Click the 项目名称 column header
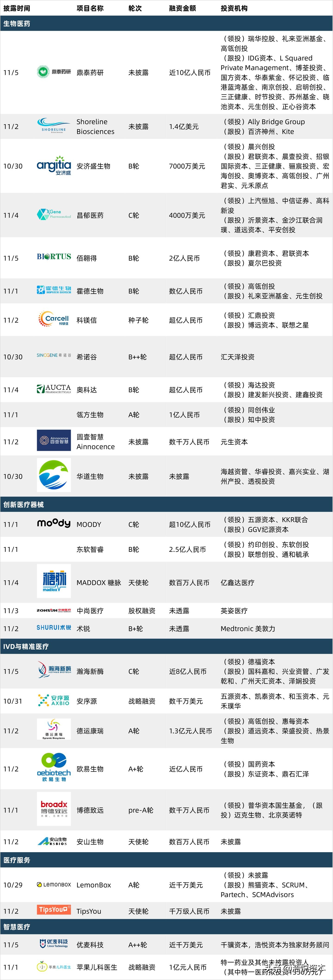This screenshot has height=980, width=333. click(x=90, y=8)
